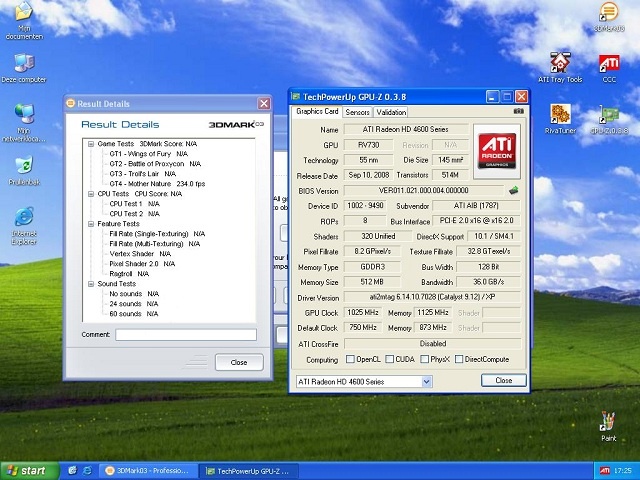The width and height of the screenshot is (640, 480).
Task: Open the Paint desktop shortcut
Action: (608, 423)
